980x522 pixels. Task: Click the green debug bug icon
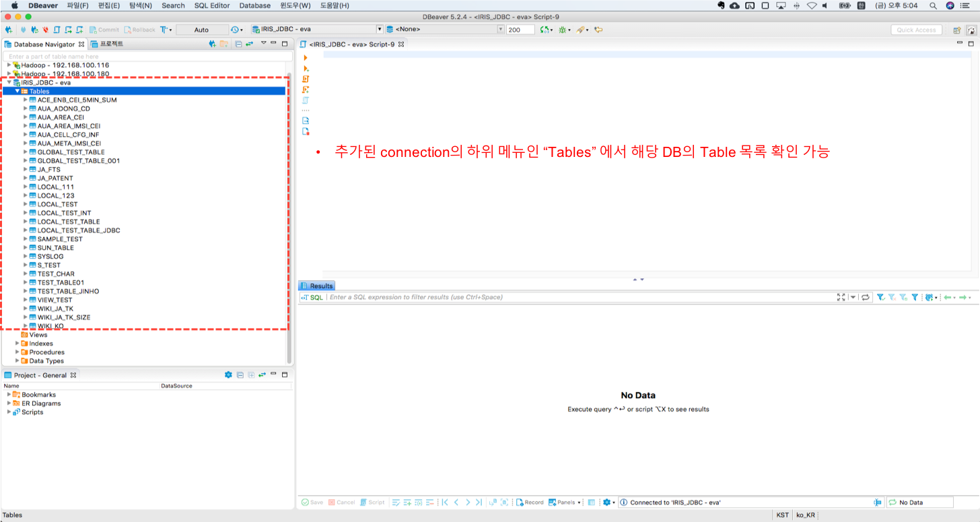(x=563, y=30)
